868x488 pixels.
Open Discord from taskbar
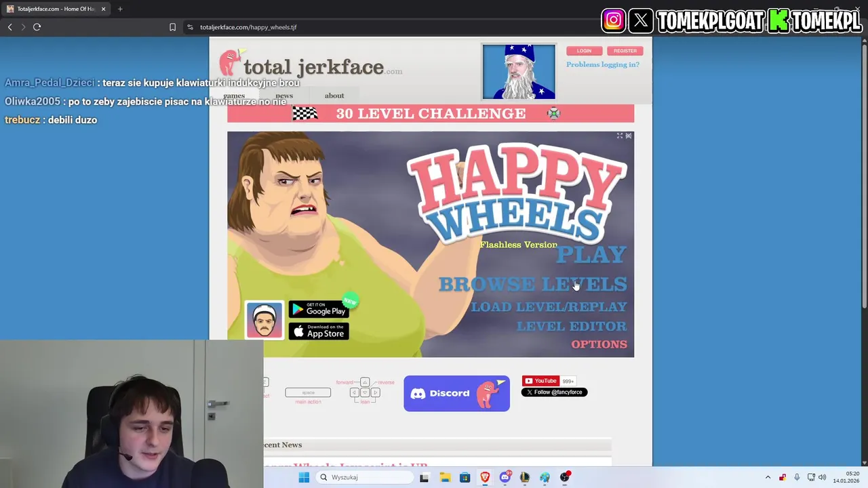click(x=505, y=477)
